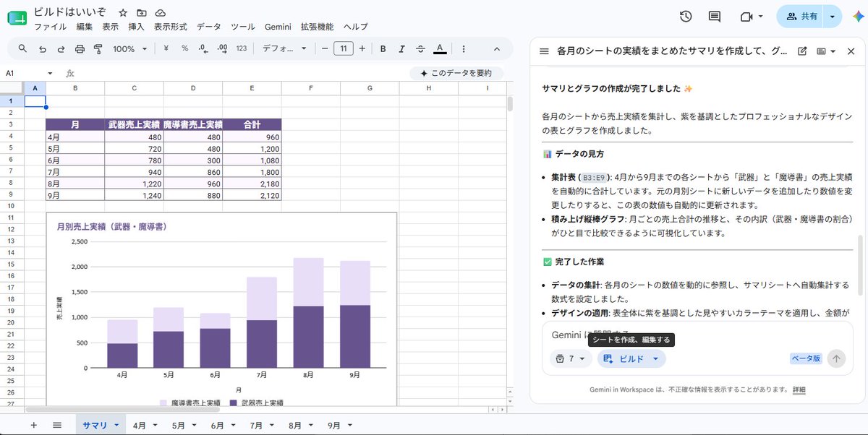Start a video call with the camera icon

(746, 16)
